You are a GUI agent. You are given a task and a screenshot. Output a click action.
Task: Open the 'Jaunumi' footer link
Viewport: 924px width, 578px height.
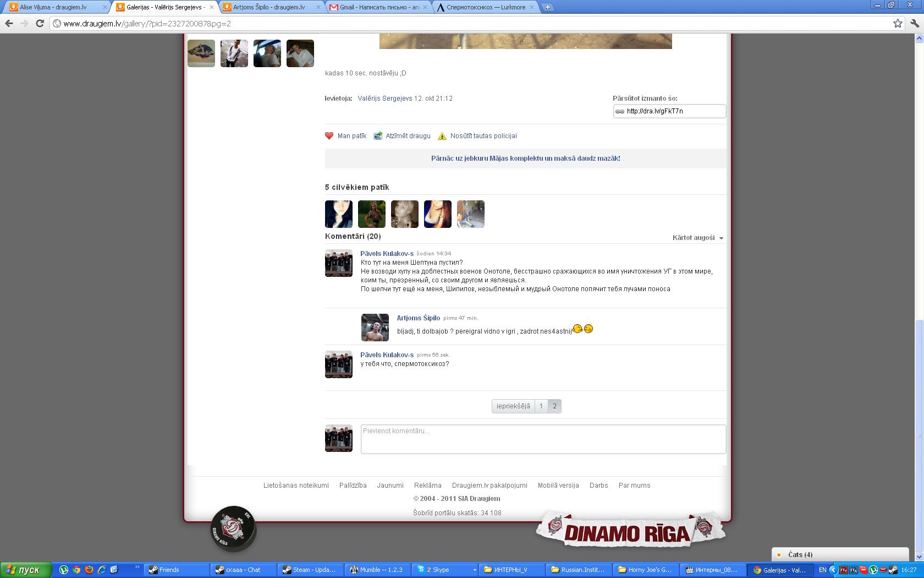pyautogui.click(x=391, y=486)
